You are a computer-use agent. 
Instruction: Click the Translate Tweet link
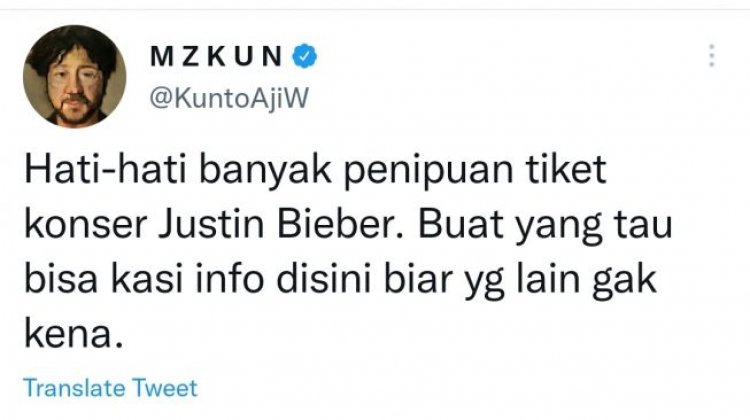(x=110, y=388)
